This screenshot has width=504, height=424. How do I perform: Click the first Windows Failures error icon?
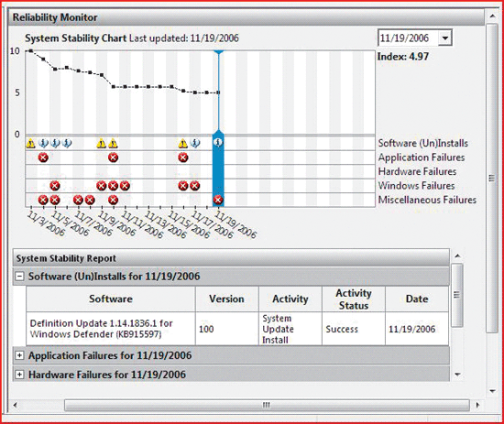pyautogui.click(x=55, y=186)
